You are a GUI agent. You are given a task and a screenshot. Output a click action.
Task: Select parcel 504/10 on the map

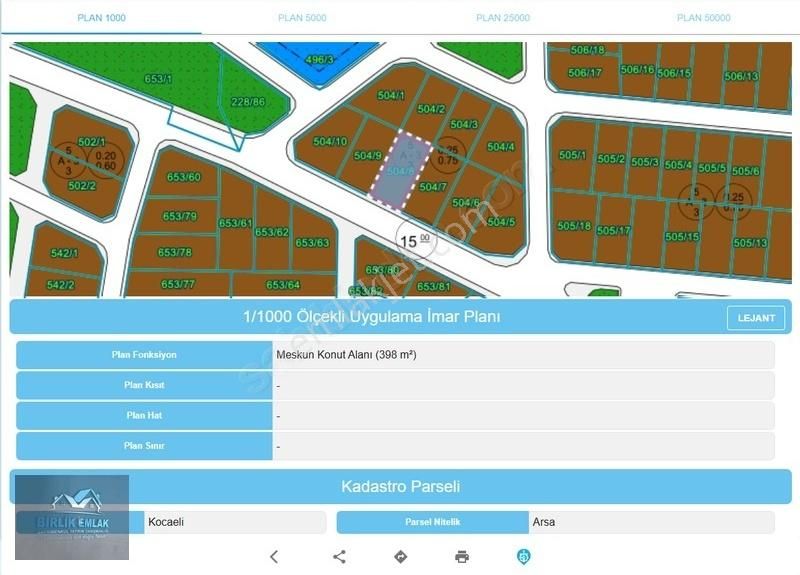[x=330, y=141]
